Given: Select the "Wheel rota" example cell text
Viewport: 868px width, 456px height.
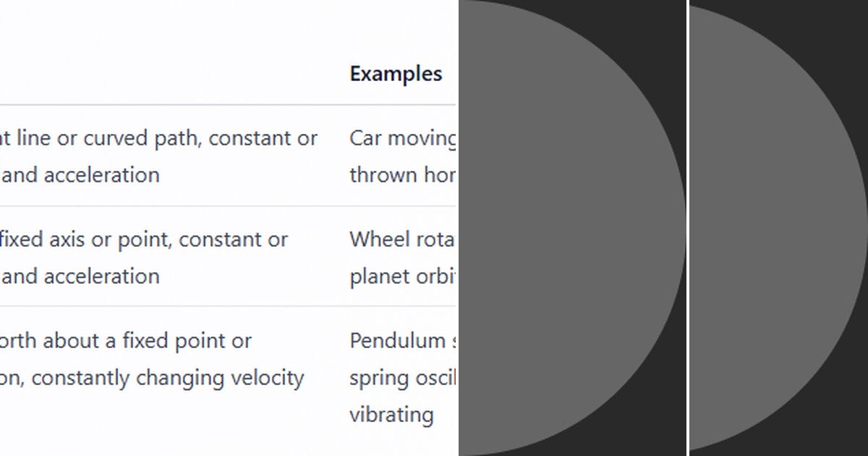Looking at the screenshot, I should [402, 240].
